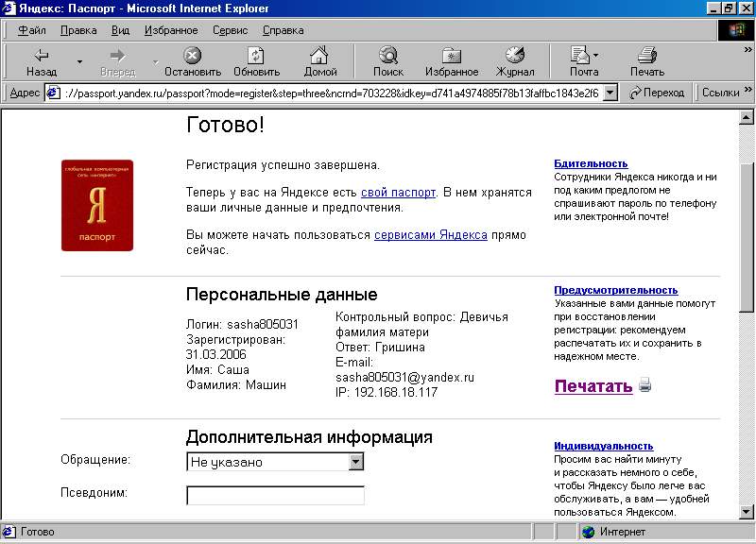Open the Поиск search toolbar icon

(388, 61)
